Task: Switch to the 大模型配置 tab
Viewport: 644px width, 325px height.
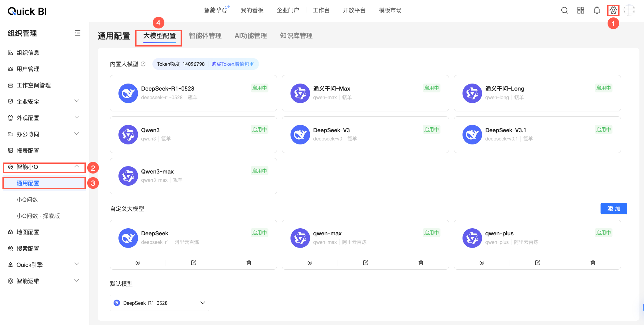Action: (x=159, y=36)
